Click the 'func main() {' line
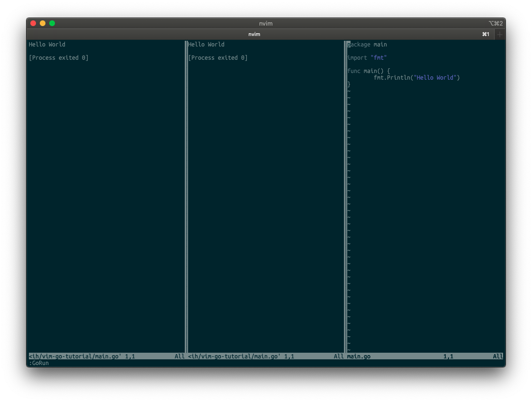This screenshot has height=402, width=532. pyautogui.click(x=369, y=71)
